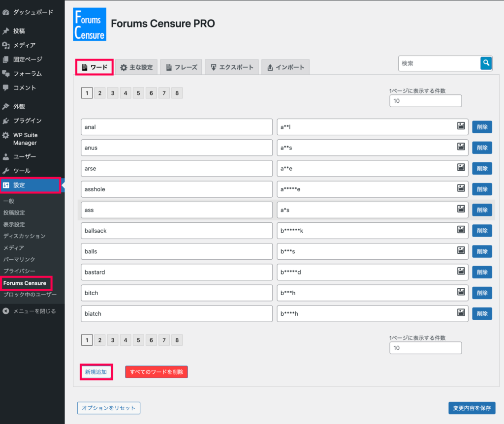Open フォーラム in the sidebar
The image size is (504, 424).
pos(32,74)
